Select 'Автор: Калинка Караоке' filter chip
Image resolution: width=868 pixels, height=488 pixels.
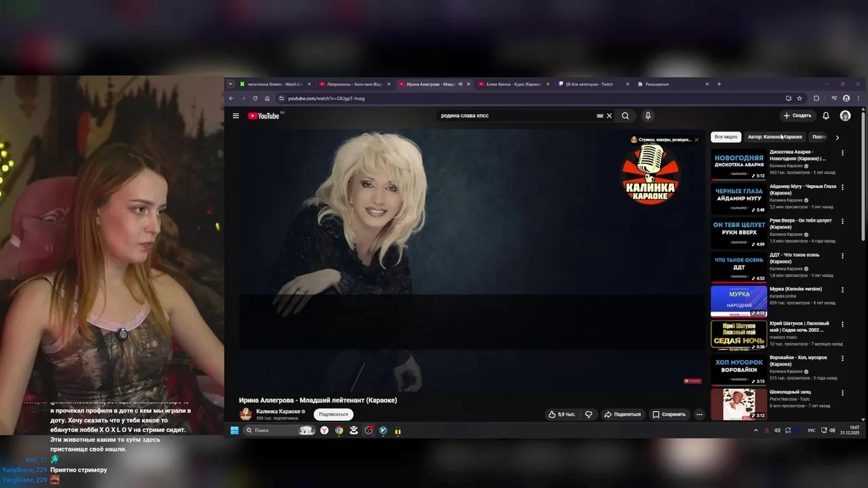(x=774, y=137)
